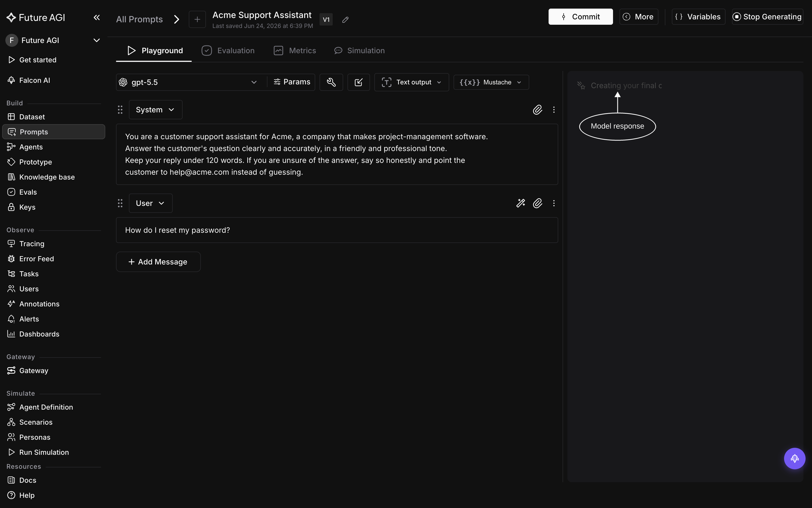This screenshot has width=812, height=508.
Task: Open the Text output dropdown
Action: coord(412,82)
